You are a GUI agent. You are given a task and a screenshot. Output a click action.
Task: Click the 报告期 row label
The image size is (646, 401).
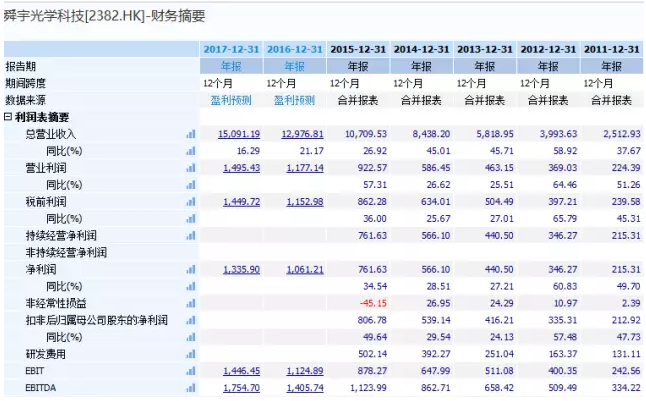point(20,66)
